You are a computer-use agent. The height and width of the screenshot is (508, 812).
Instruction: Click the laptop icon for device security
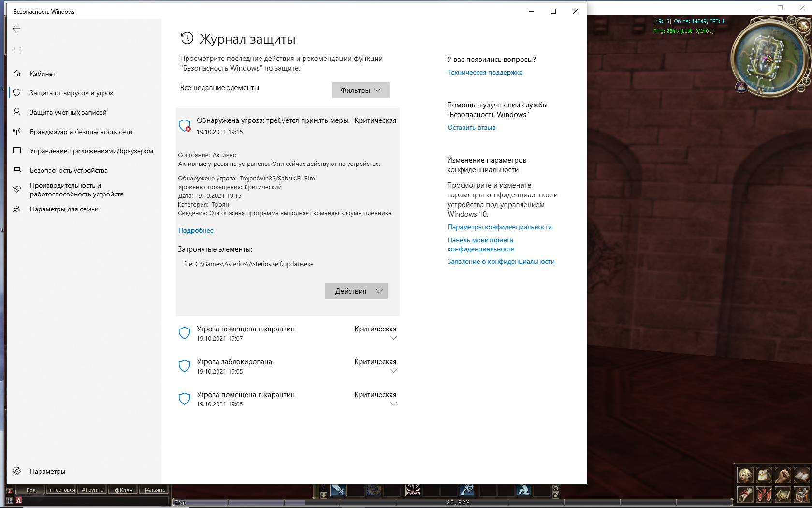(x=17, y=170)
